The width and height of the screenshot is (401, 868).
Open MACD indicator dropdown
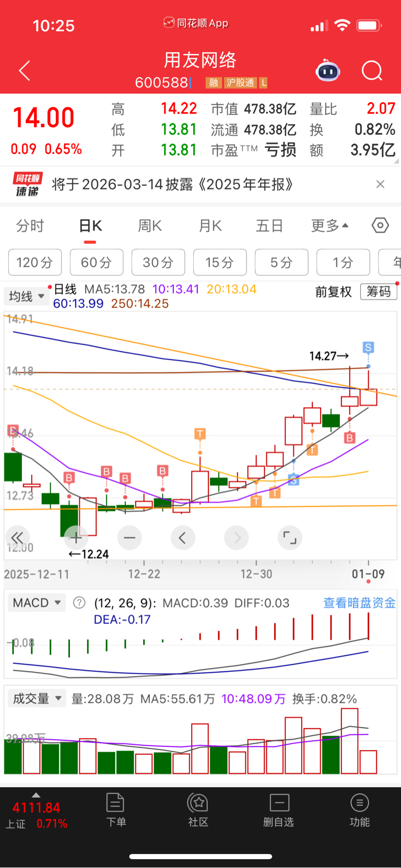coord(37,603)
